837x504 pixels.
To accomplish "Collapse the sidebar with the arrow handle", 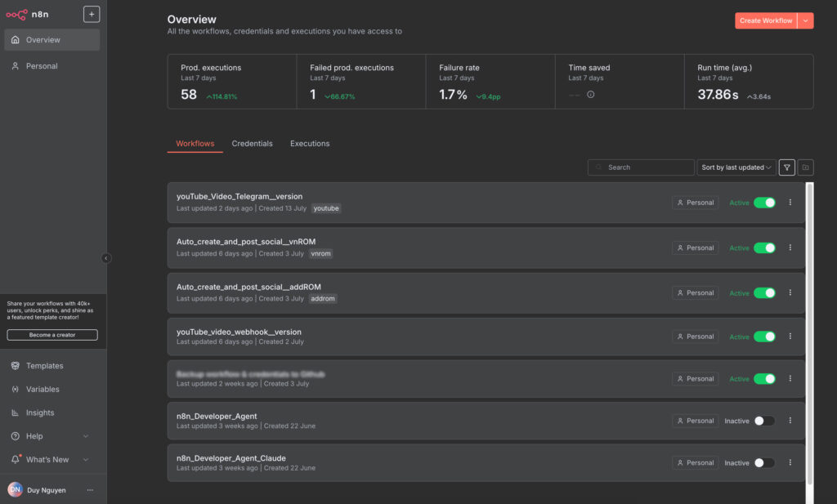I will pos(106,258).
